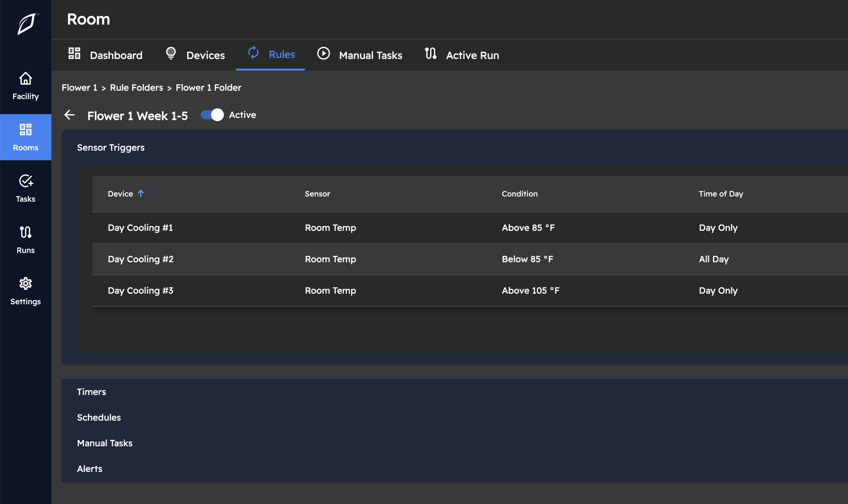Select the Day Cooling #2 row
Image resolution: width=848 pixels, height=504 pixels.
tap(141, 259)
